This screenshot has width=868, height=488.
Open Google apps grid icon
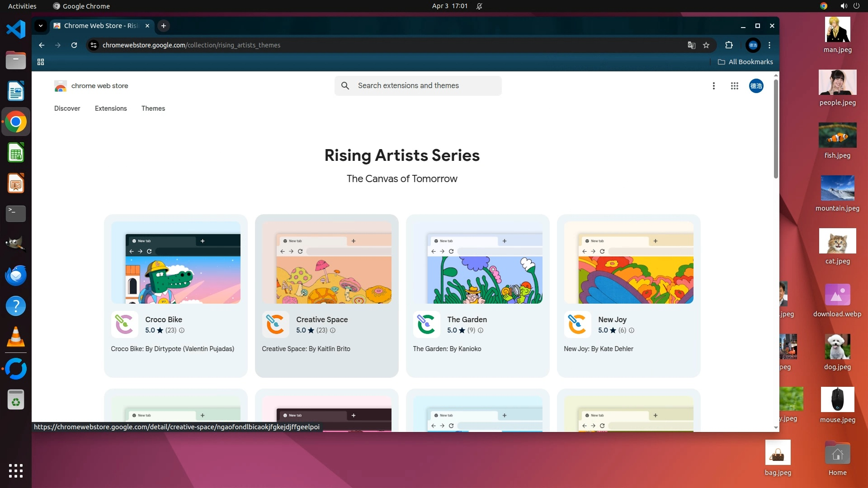tap(734, 86)
